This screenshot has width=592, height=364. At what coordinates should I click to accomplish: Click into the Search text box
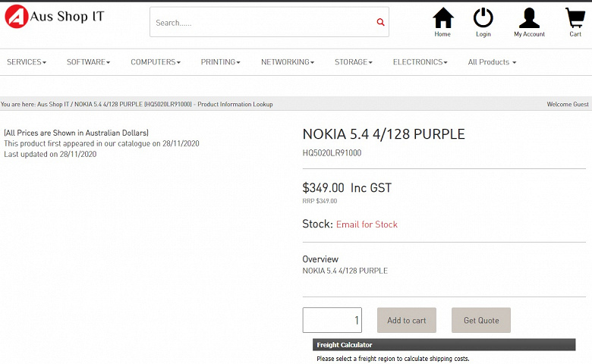(262, 23)
